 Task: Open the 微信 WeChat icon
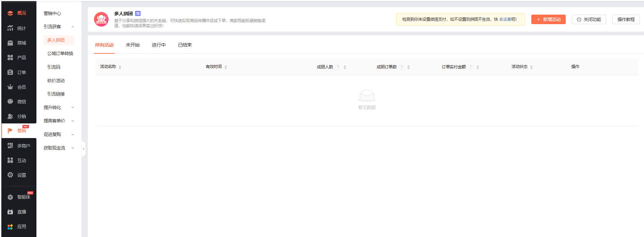pos(10,102)
